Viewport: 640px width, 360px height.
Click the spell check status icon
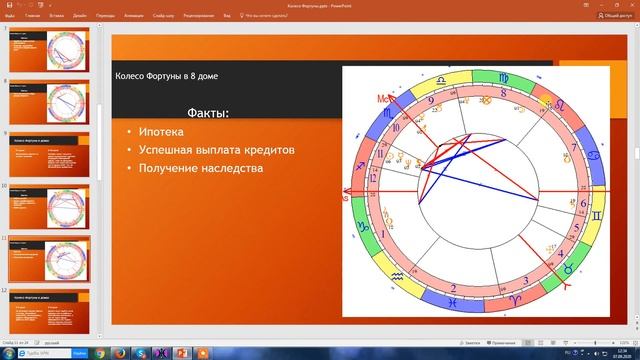pyautogui.click(x=37, y=343)
